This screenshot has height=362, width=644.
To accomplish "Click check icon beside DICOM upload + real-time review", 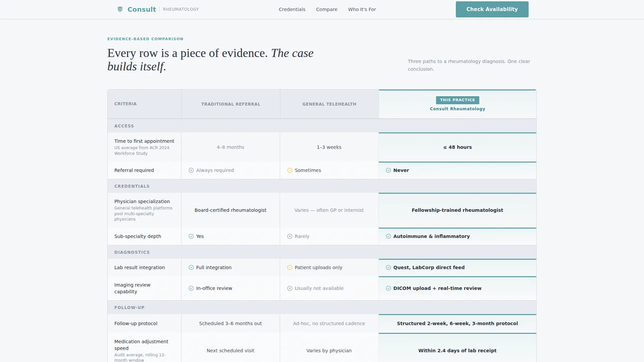I will click(388, 288).
